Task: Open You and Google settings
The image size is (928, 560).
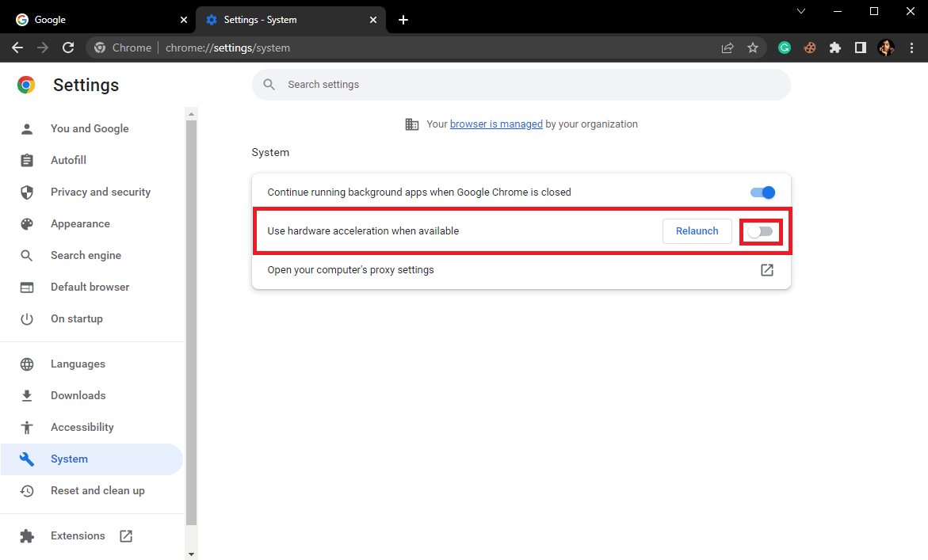Action: coord(92,129)
